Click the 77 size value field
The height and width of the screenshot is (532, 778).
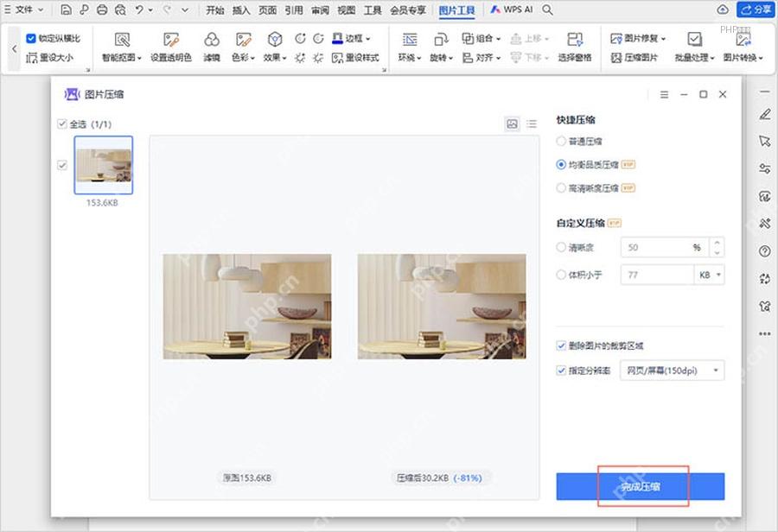[x=657, y=275]
